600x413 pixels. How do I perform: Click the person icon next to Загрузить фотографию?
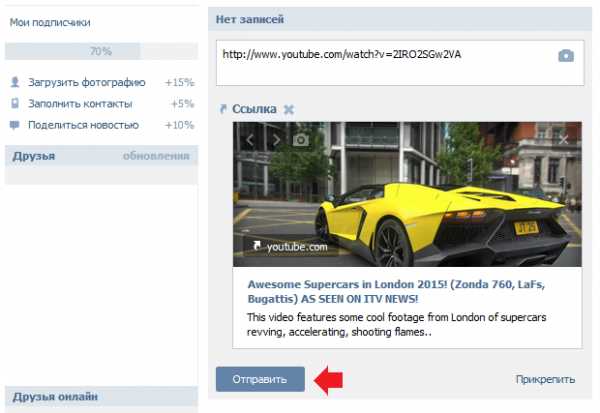pos(15,82)
